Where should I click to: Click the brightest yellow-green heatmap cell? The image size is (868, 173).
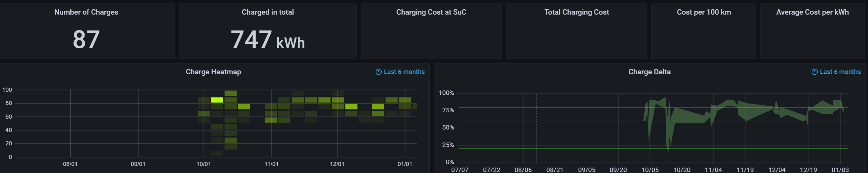[x=217, y=100]
